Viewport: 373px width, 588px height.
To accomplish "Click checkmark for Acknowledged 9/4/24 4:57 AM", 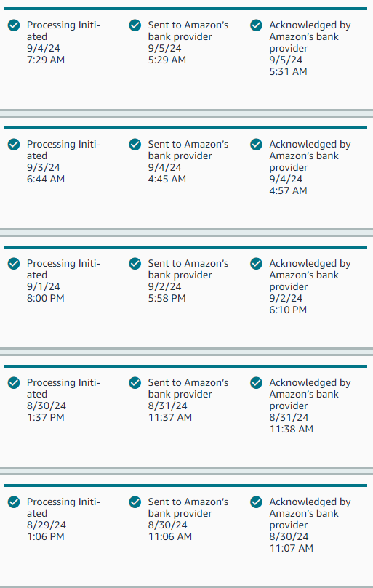I will [x=256, y=145].
